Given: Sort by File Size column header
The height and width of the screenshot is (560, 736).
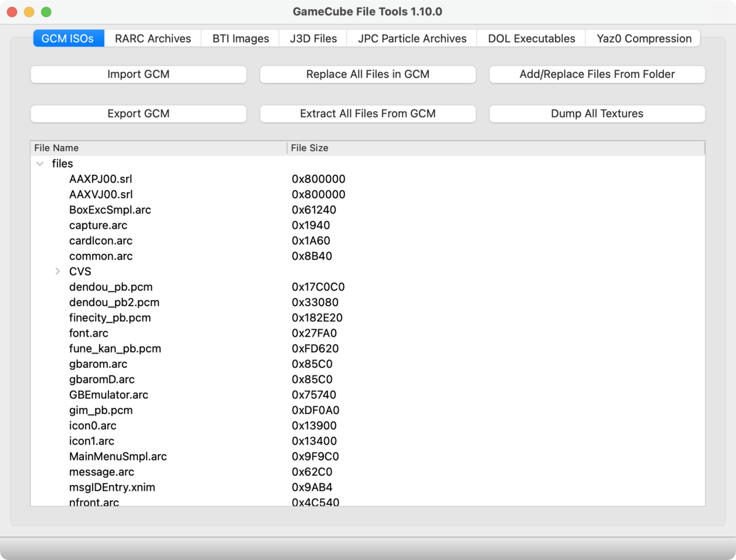Looking at the screenshot, I should tap(496, 148).
